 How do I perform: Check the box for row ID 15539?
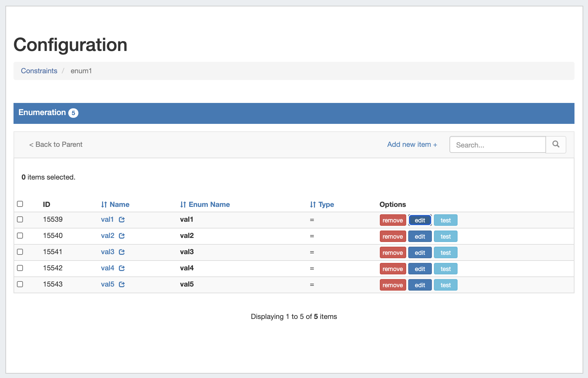pos(20,219)
